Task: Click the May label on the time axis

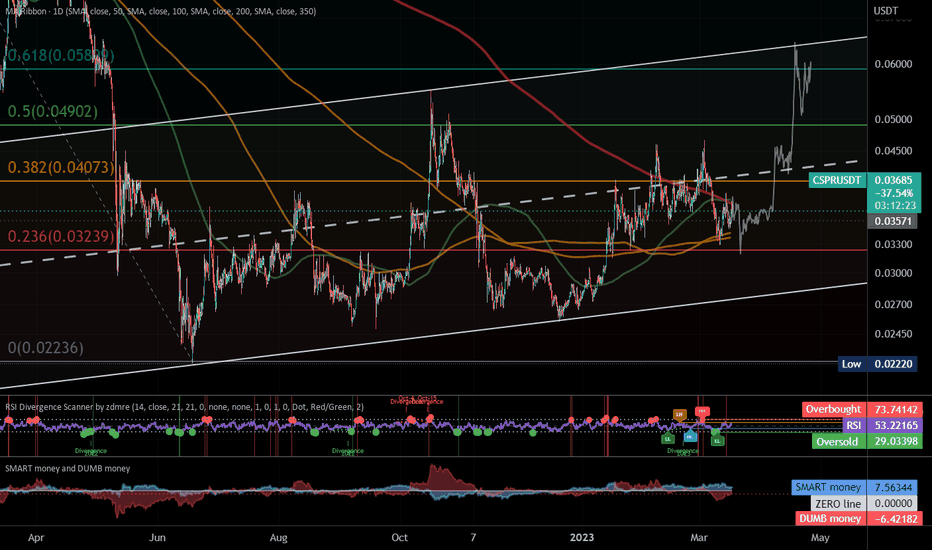Action: click(820, 538)
